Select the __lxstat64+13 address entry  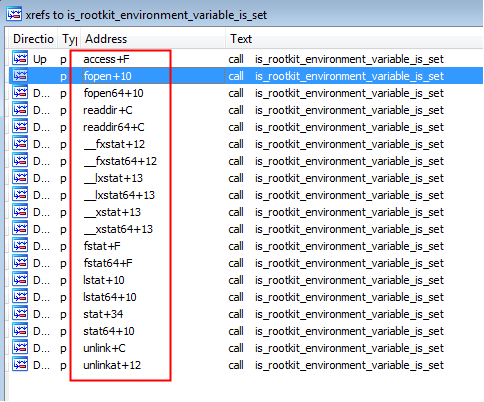119,195
